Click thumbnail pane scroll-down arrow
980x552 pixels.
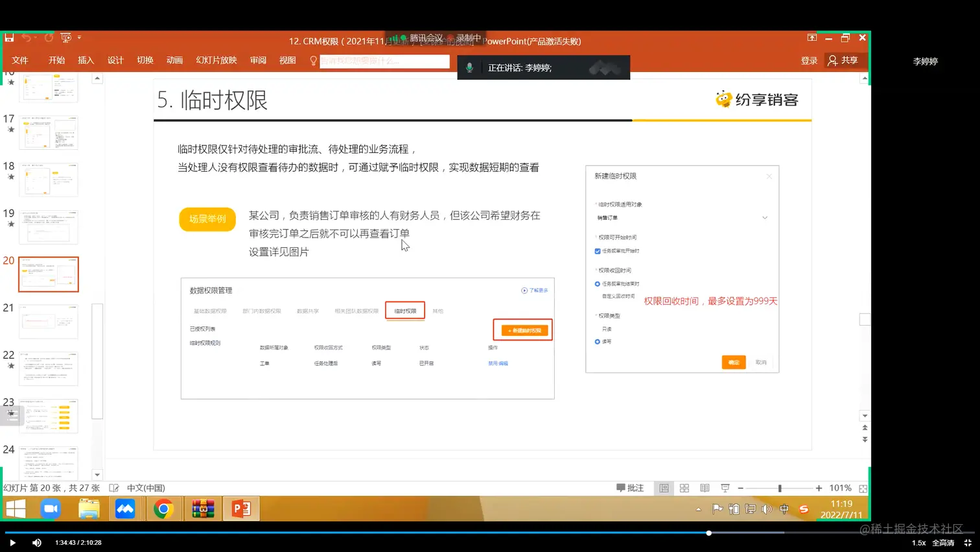click(97, 475)
